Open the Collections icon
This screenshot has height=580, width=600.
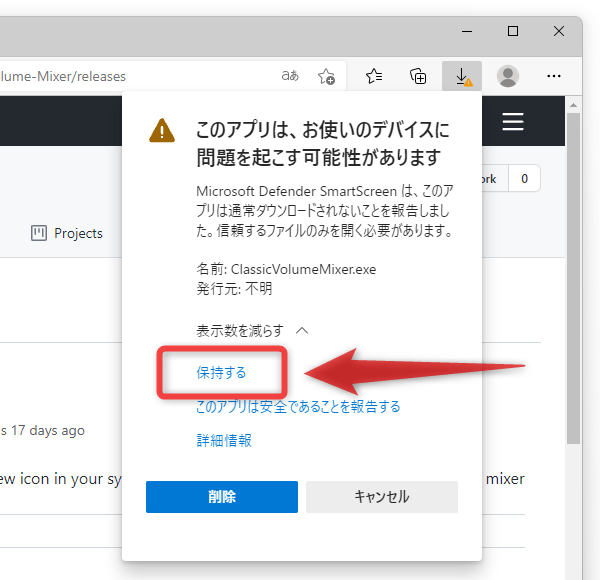coord(418,76)
